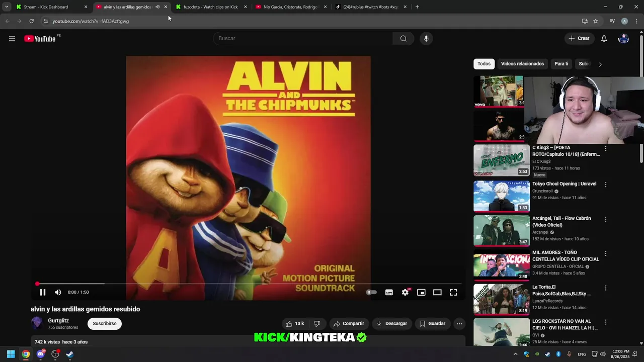Dislike the video
Viewport: 644px width, 362px height.
[317, 324]
